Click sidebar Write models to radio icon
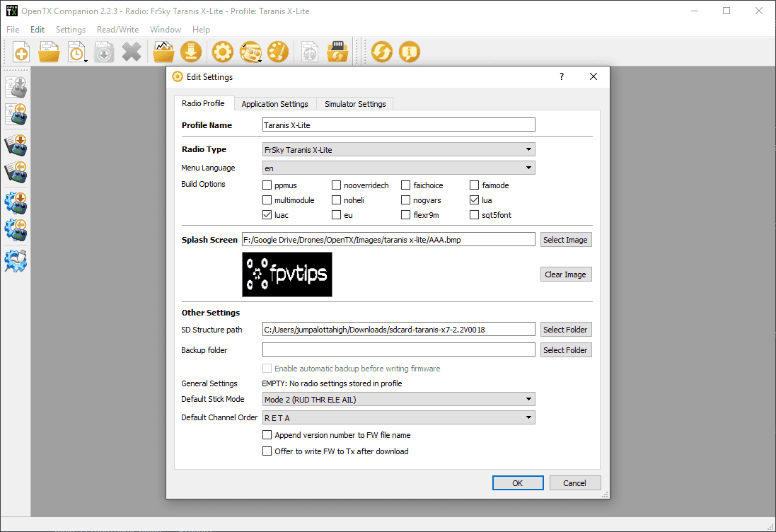Viewport: 776px width, 532px height. tap(16, 87)
